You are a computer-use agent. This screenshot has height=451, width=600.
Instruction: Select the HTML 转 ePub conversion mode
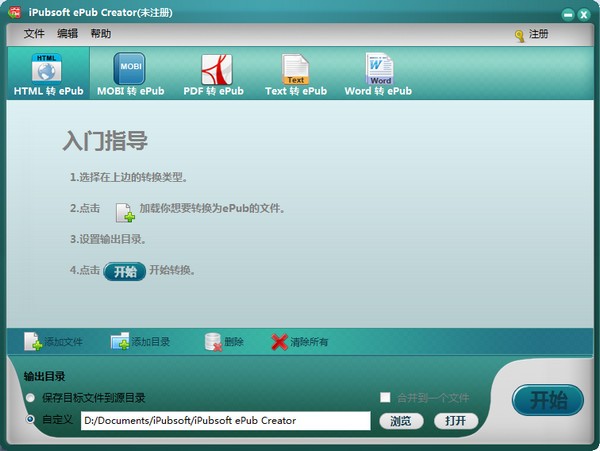tap(48, 73)
